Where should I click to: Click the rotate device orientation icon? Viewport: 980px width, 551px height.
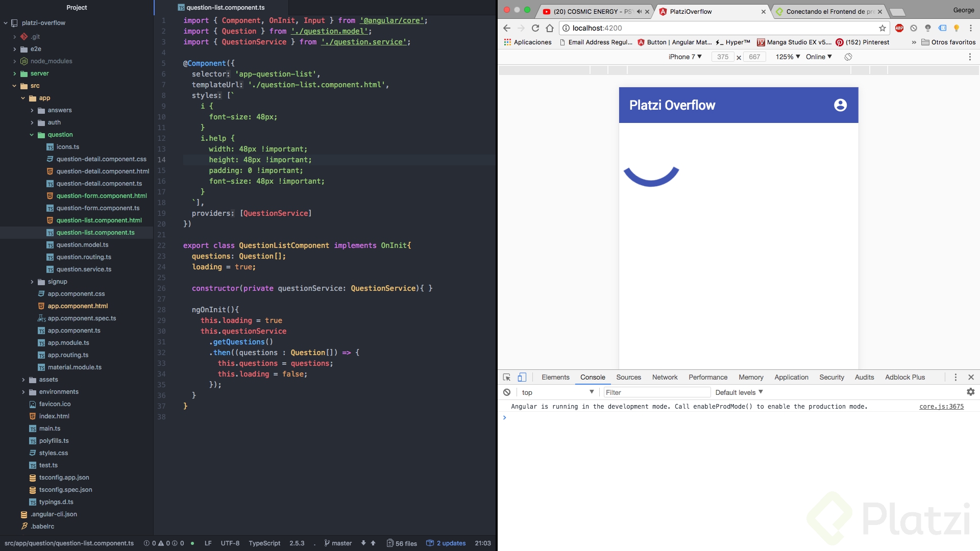[x=848, y=57]
